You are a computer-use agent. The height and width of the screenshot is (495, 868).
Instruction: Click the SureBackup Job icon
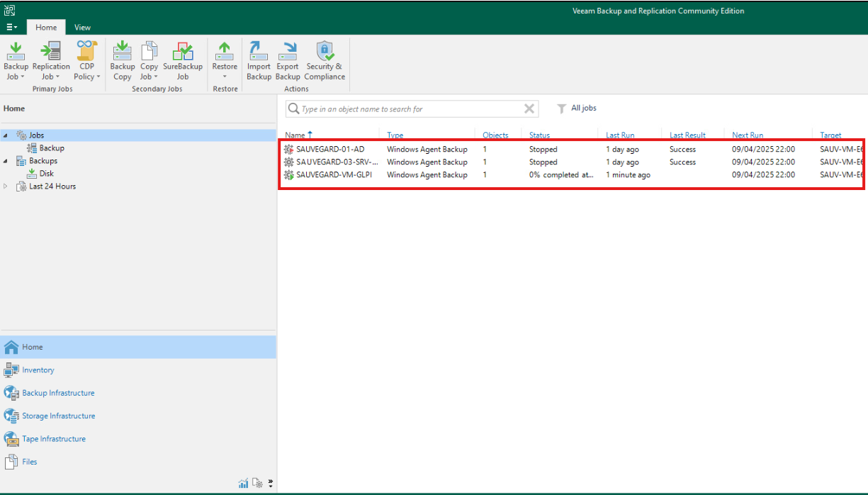pos(183,61)
